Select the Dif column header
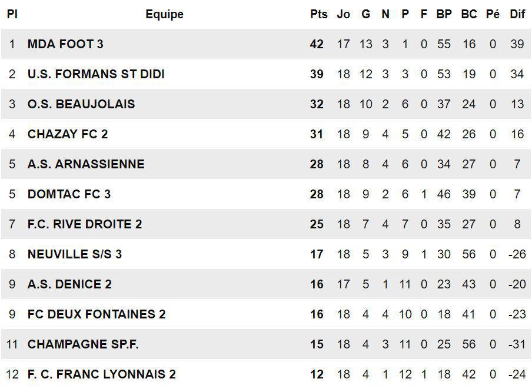The width and height of the screenshot is (532, 392). [517, 14]
